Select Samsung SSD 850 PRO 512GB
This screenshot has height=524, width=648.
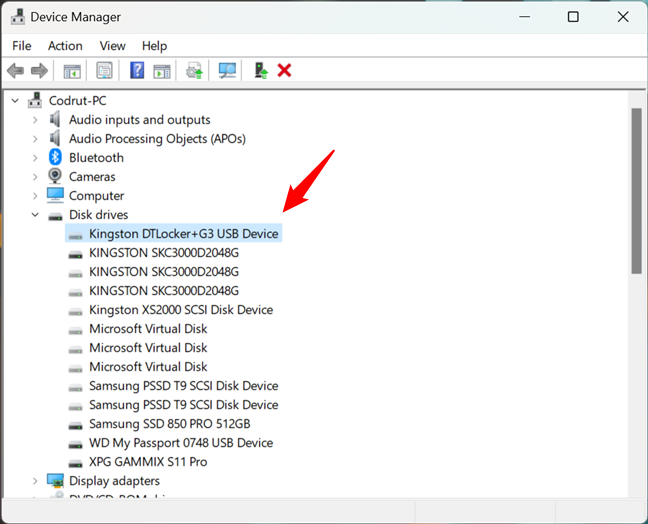tap(169, 424)
